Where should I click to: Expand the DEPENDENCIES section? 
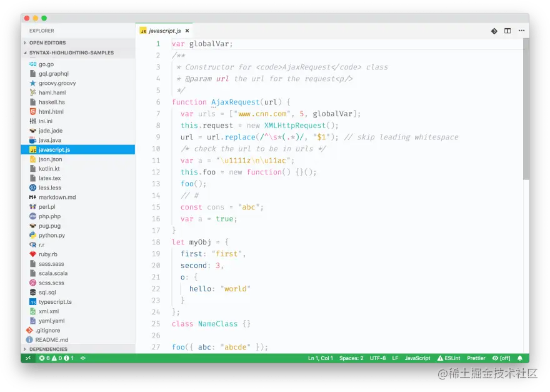click(x=78, y=349)
